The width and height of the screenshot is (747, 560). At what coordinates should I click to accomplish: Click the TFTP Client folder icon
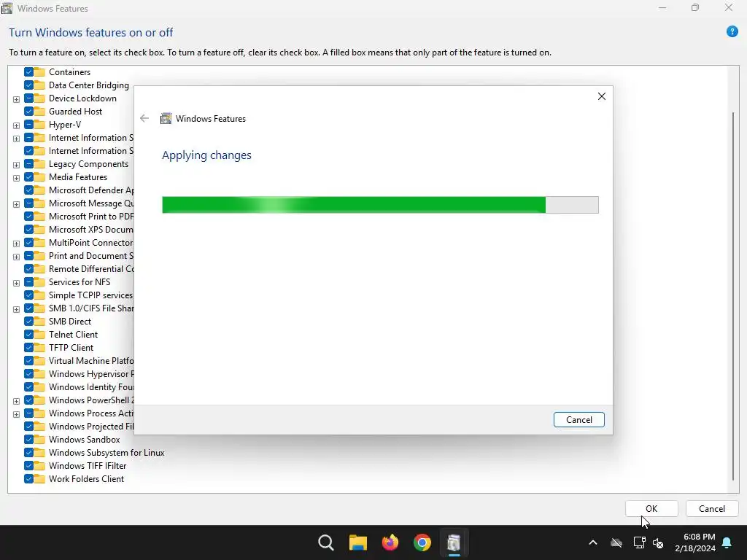[x=39, y=348]
